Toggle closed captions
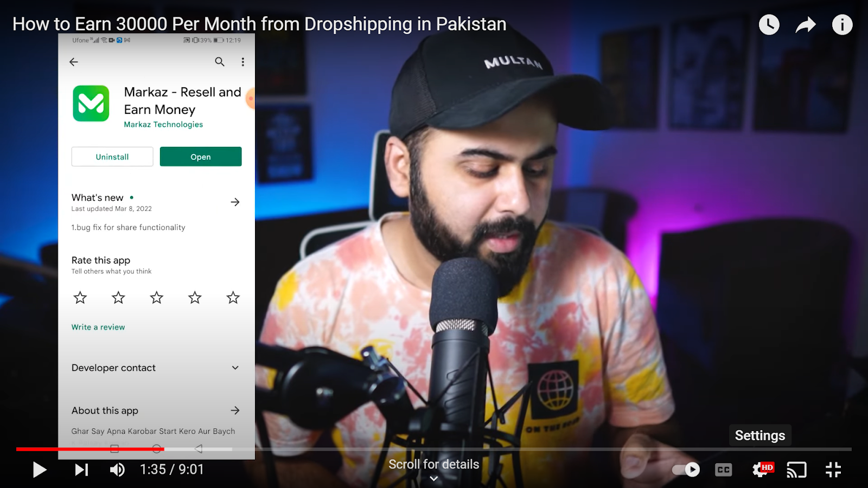This screenshot has height=488, width=868. coord(723,470)
